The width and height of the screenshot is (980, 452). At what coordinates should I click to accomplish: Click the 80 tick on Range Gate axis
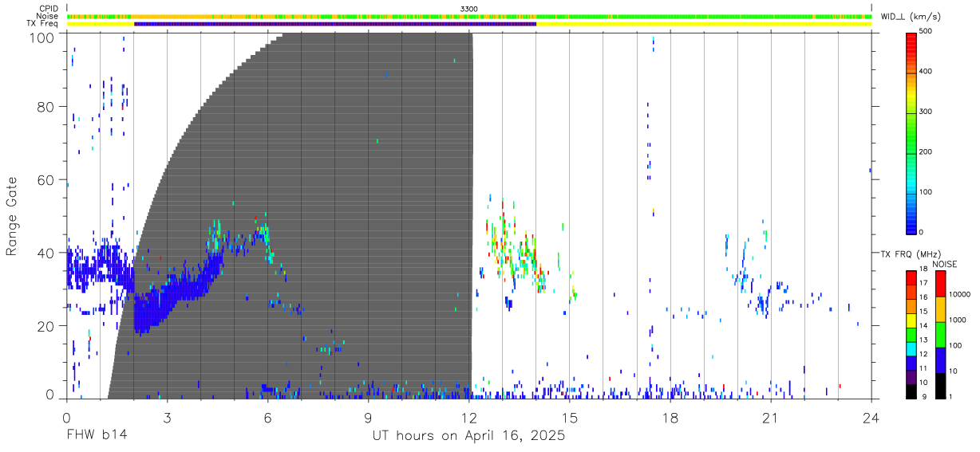click(45, 107)
